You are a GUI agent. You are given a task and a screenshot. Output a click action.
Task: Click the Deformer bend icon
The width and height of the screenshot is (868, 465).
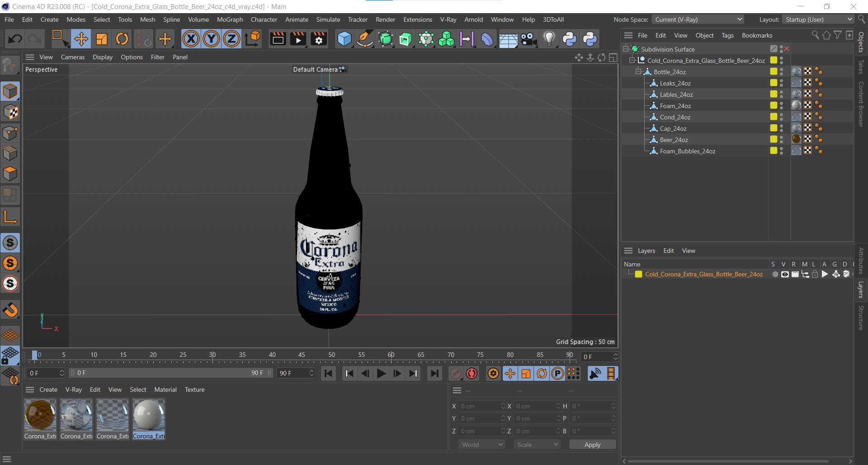pyautogui.click(x=487, y=39)
